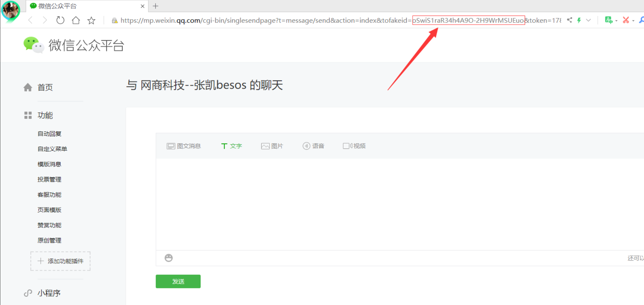The width and height of the screenshot is (644, 305).
Task: Click the share icon in the address bar
Action: coord(569,20)
